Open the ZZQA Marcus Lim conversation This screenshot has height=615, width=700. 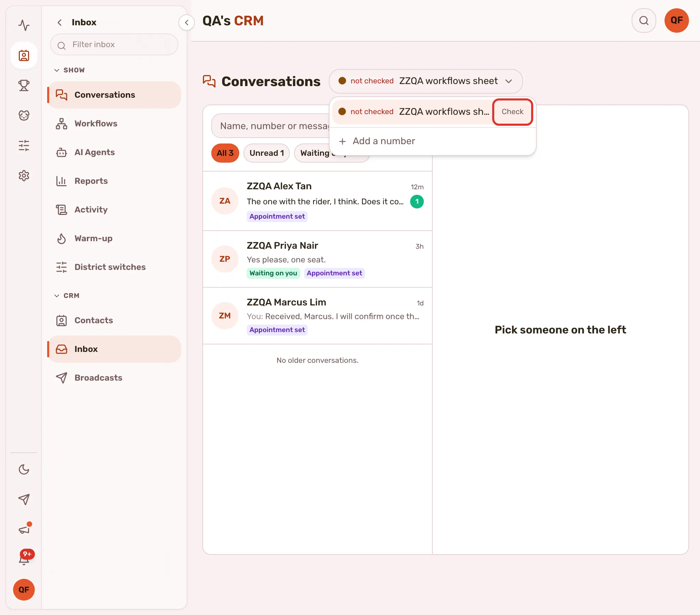pos(318,316)
